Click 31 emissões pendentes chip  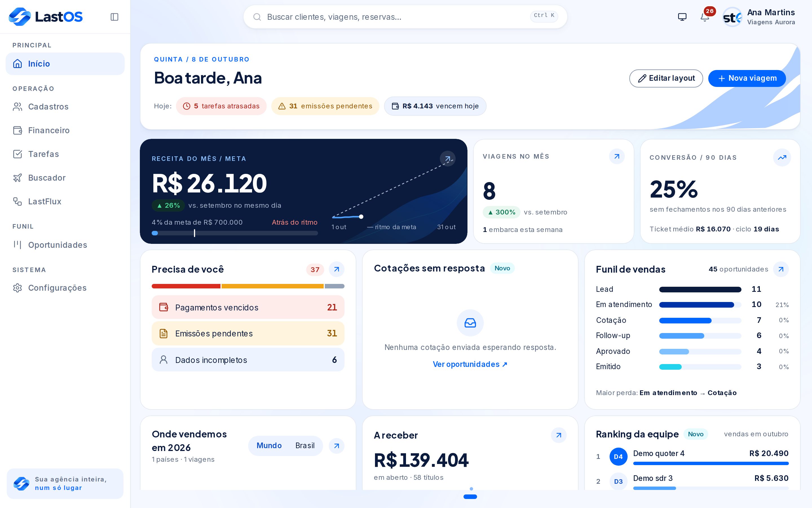point(325,106)
